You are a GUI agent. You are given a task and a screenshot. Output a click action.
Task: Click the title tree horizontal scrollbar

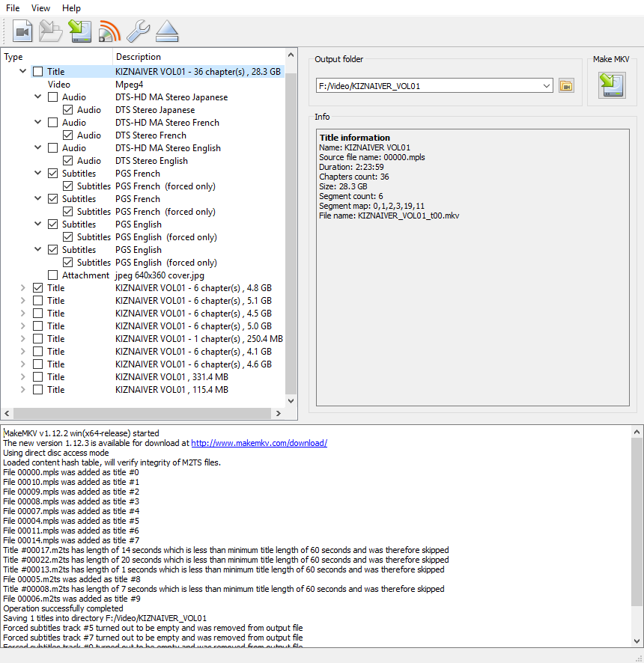point(142,414)
